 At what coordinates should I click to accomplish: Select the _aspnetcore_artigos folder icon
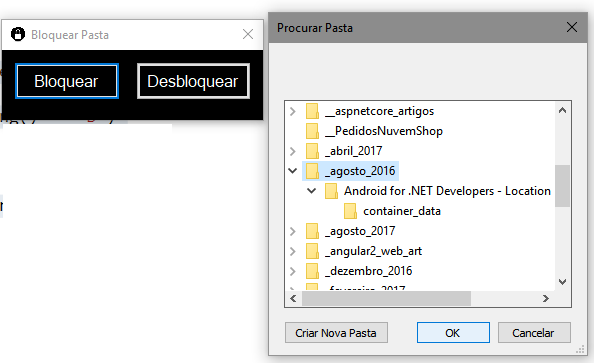[x=312, y=111]
